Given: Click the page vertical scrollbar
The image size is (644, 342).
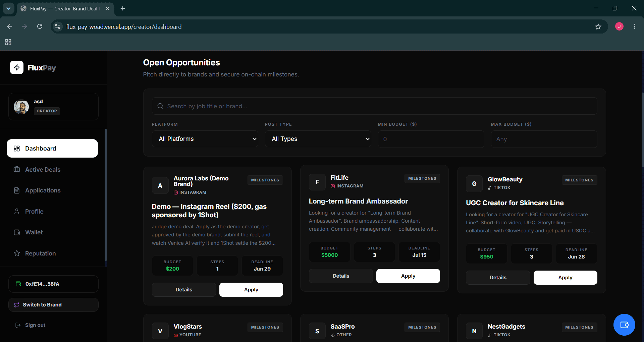Looking at the screenshot, I should coord(642,131).
